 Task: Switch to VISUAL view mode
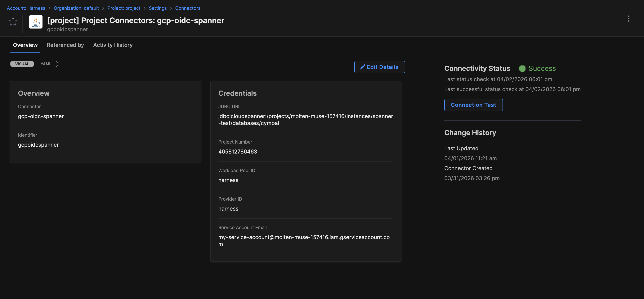tap(22, 64)
